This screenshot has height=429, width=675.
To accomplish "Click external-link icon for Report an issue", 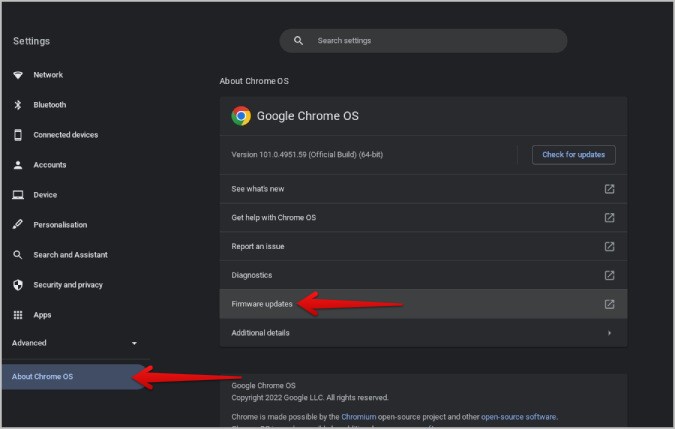I will coord(609,247).
